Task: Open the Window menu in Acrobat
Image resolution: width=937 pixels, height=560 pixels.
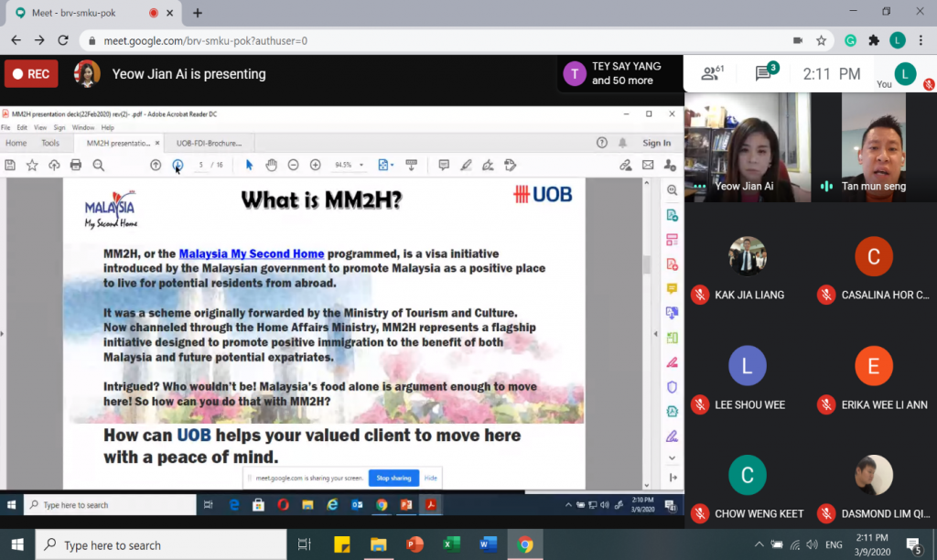Action: (83, 127)
